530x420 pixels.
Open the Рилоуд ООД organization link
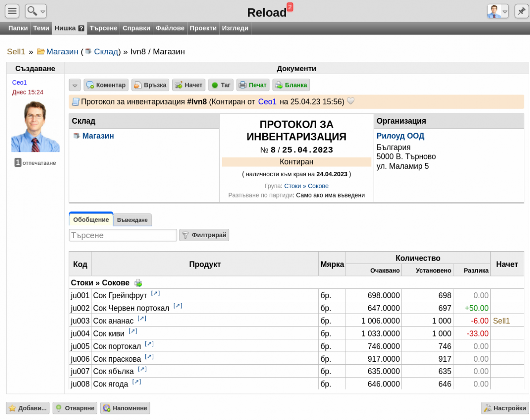point(401,136)
